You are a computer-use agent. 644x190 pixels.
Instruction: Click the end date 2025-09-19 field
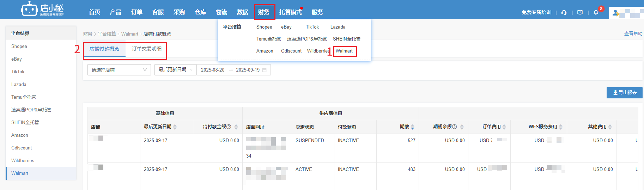tap(248, 70)
